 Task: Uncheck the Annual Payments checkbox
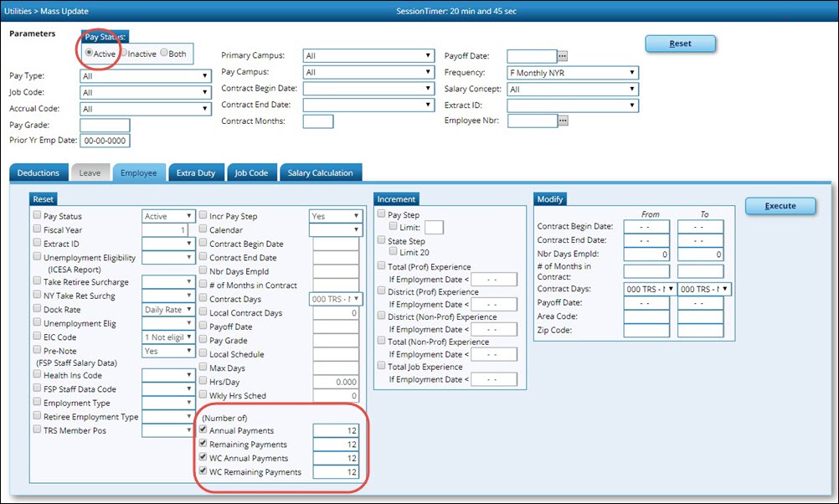click(x=203, y=430)
